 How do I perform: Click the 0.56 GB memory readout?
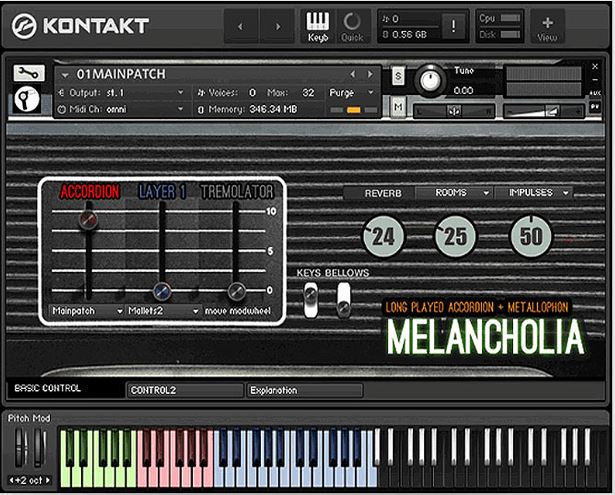pos(409,35)
